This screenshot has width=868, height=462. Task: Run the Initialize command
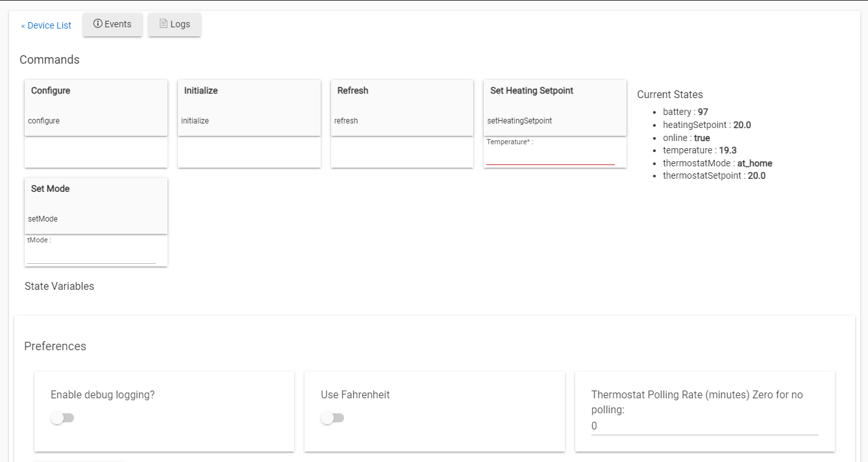click(x=249, y=107)
